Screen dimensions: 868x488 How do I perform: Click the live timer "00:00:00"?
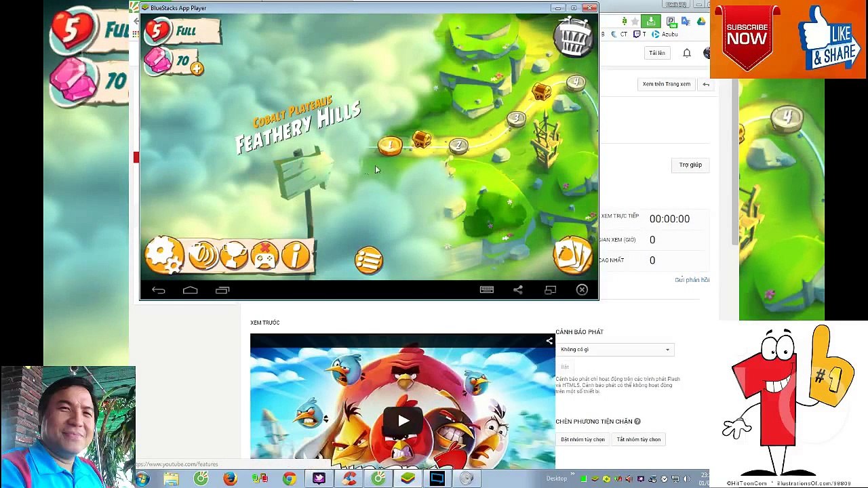point(669,219)
